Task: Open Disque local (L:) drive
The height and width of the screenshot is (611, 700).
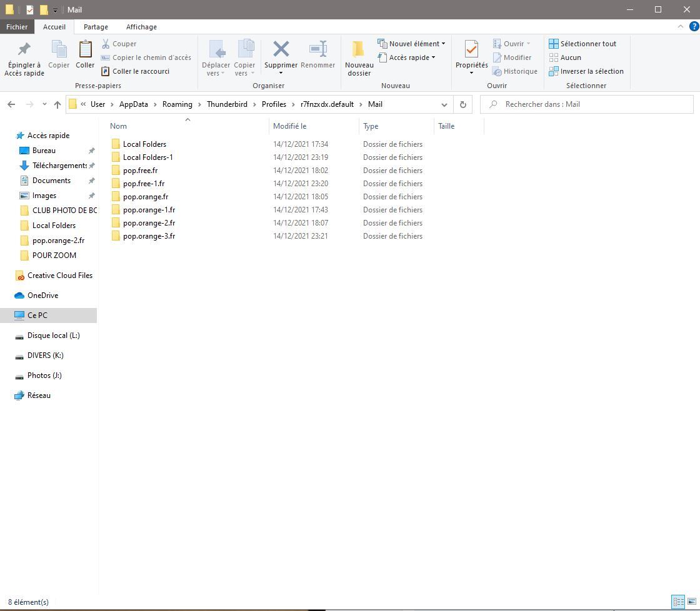Action: [x=54, y=335]
